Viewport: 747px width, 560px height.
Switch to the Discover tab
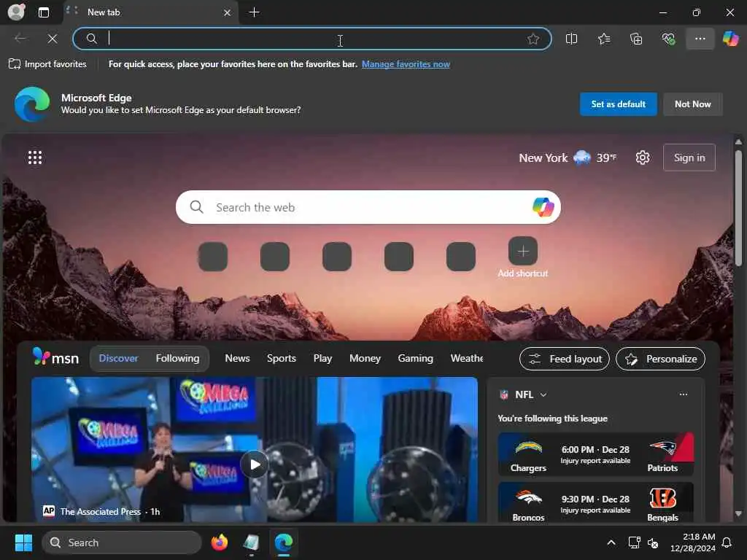118,358
